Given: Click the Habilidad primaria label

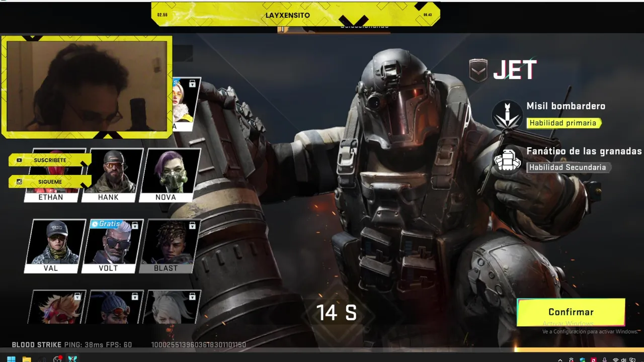Looking at the screenshot, I should tap(563, 123).
